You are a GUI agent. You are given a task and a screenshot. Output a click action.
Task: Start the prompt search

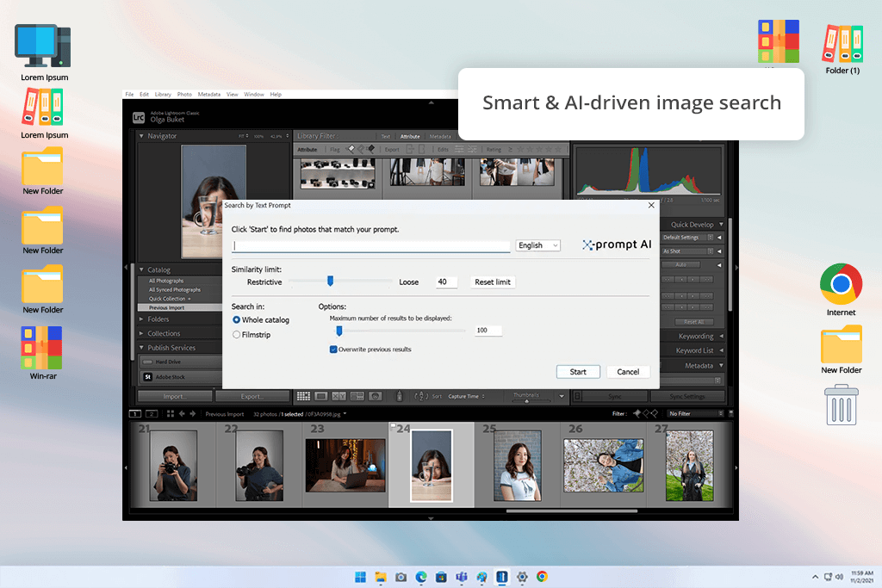(x=578, y=372)
